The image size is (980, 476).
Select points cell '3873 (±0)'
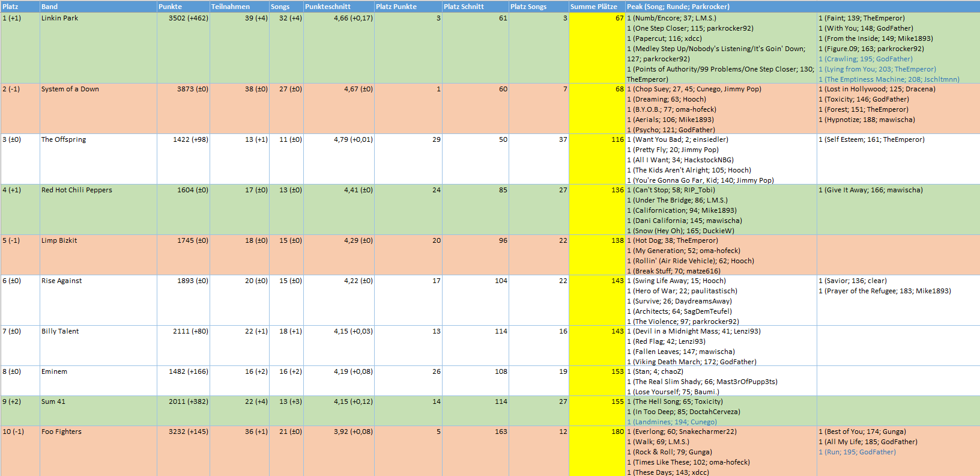click(183, 109)
